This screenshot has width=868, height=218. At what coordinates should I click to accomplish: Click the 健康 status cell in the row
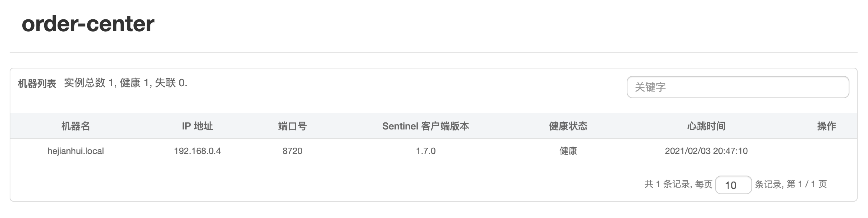(568, 151)
